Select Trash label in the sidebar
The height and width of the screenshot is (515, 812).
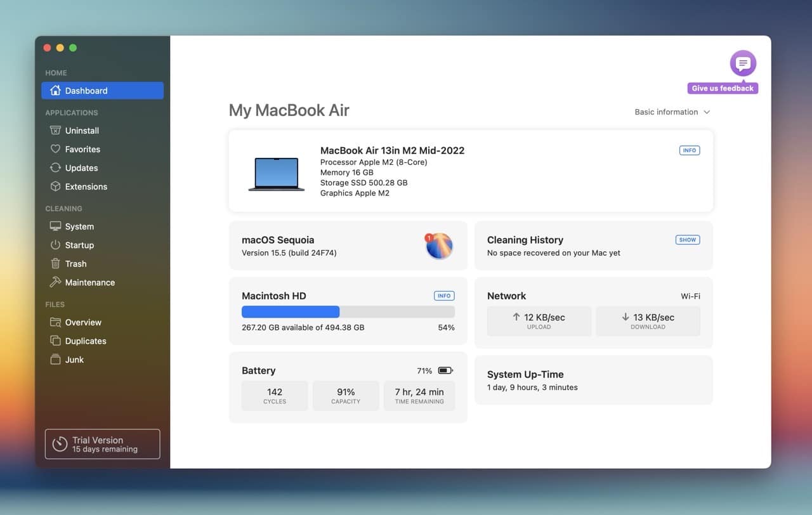tap(75, 264)
